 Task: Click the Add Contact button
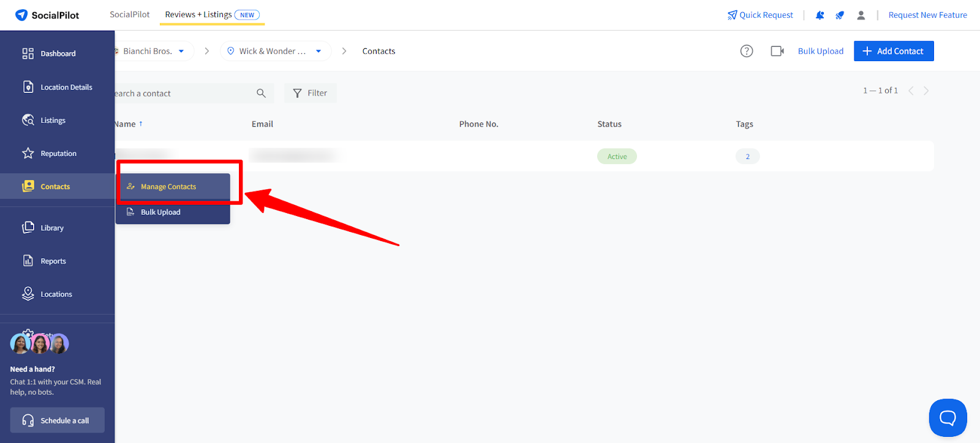tap(894, 51)
